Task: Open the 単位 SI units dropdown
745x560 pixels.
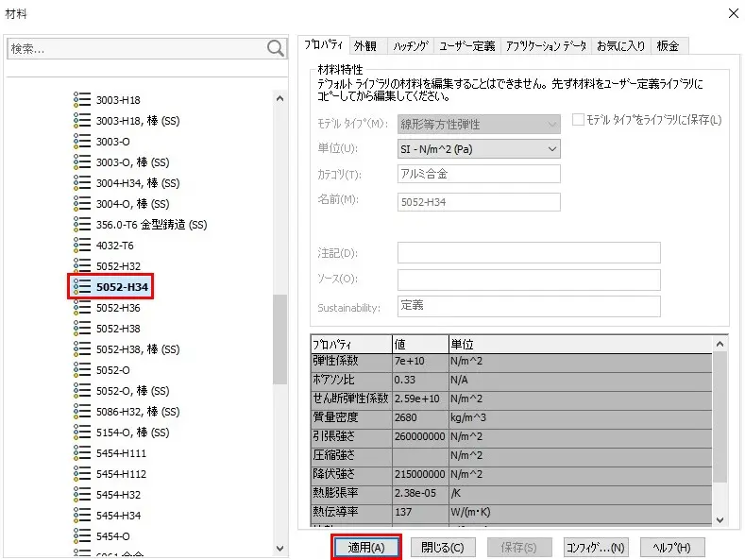Action: [479, 149]
